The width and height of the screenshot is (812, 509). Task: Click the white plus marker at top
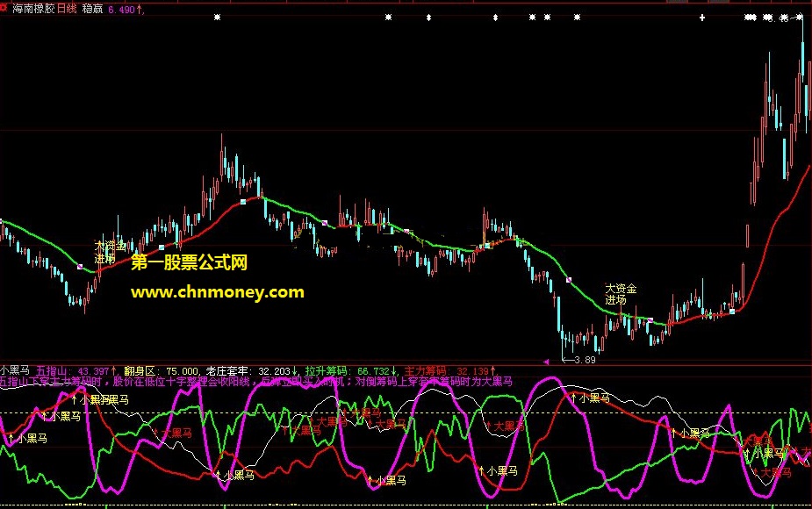[x=702, y=18]
